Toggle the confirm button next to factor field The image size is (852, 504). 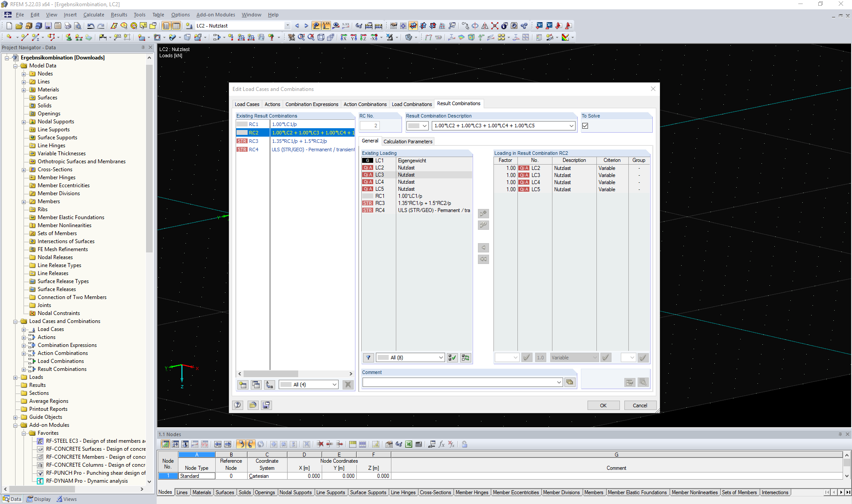click(527, 358)
